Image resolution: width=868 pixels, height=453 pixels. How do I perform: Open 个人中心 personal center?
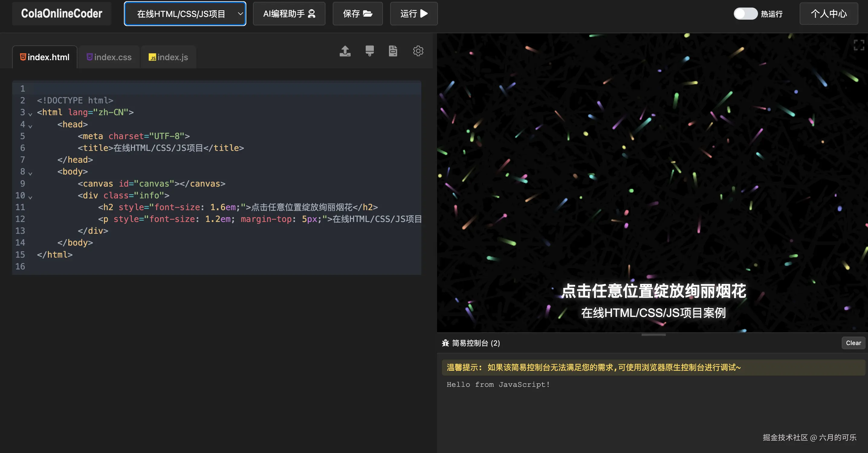[x=829, y=14]
